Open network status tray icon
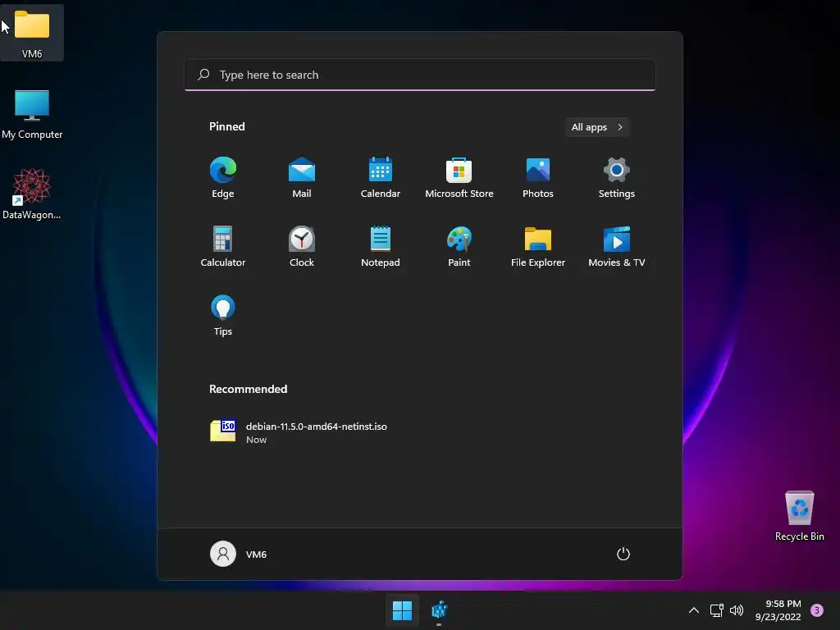Screen dimensions: 840x630 [x=717, y=610]
